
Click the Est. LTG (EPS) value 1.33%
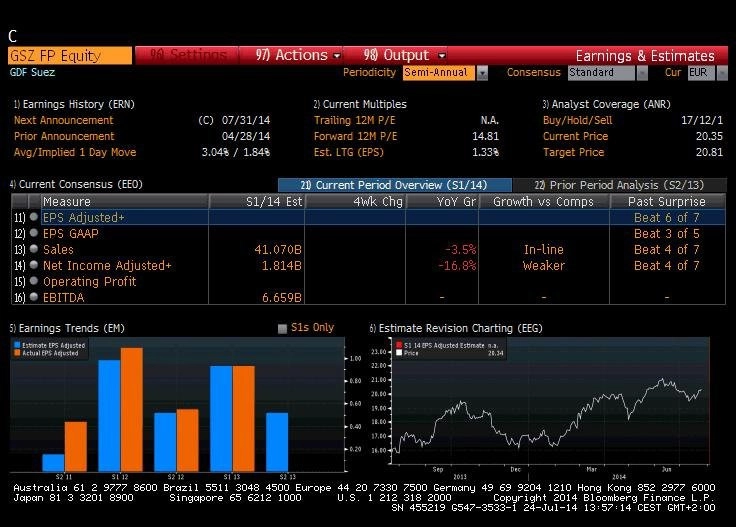pos(485,152)
